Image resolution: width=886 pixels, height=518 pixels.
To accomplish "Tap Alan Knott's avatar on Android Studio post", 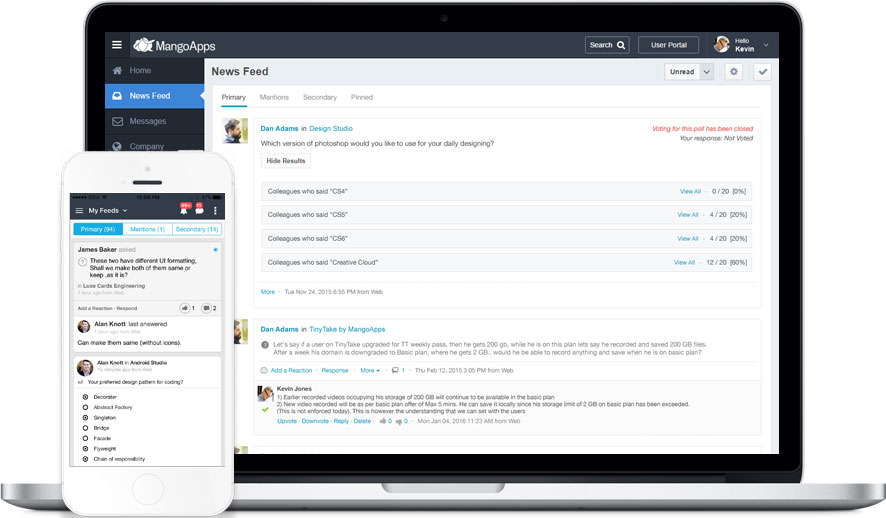I will (85, 368).
